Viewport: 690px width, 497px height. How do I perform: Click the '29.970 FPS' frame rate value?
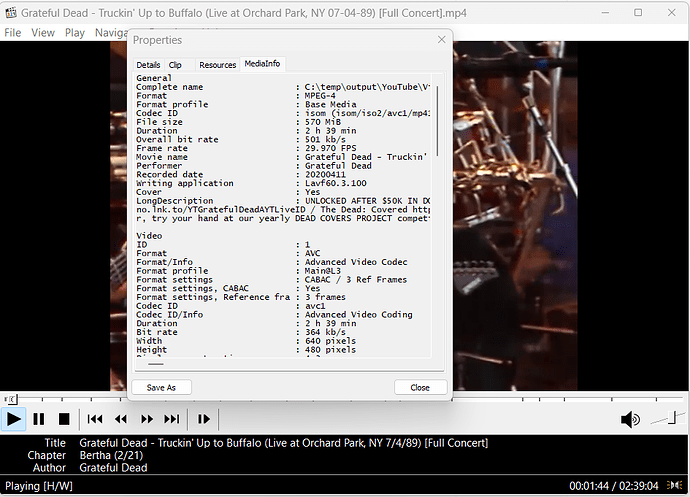(x=331, y=148)
